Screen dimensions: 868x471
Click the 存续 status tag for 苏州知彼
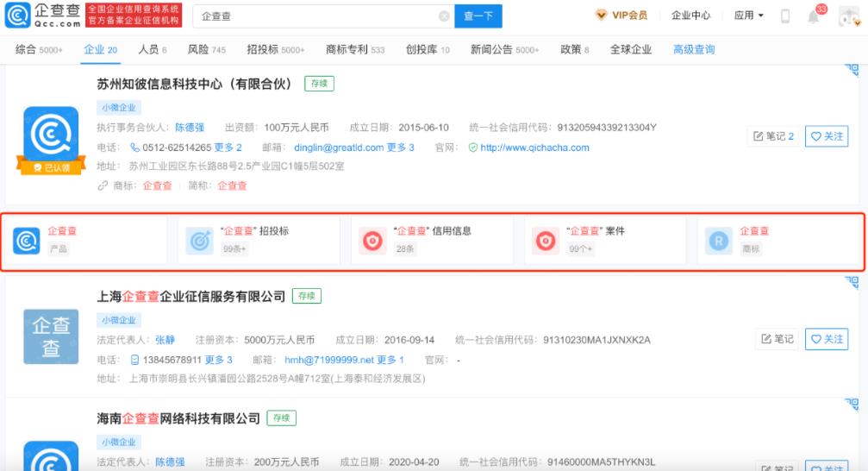point(320,84)
